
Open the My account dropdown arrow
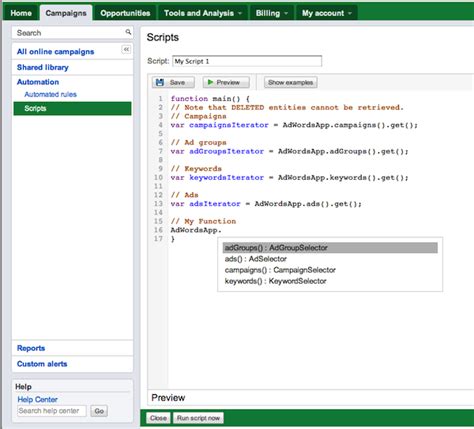coord(350,13)
